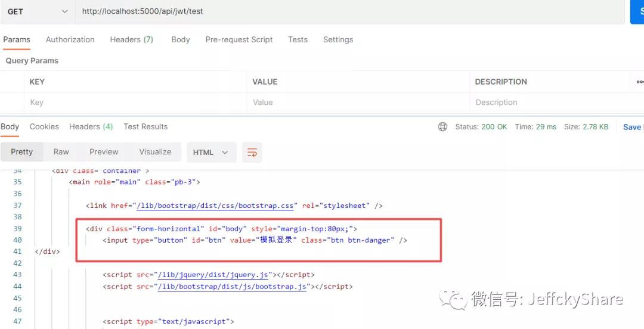Open the jquery.js link

pyautogui.click(x=213, y=275)
